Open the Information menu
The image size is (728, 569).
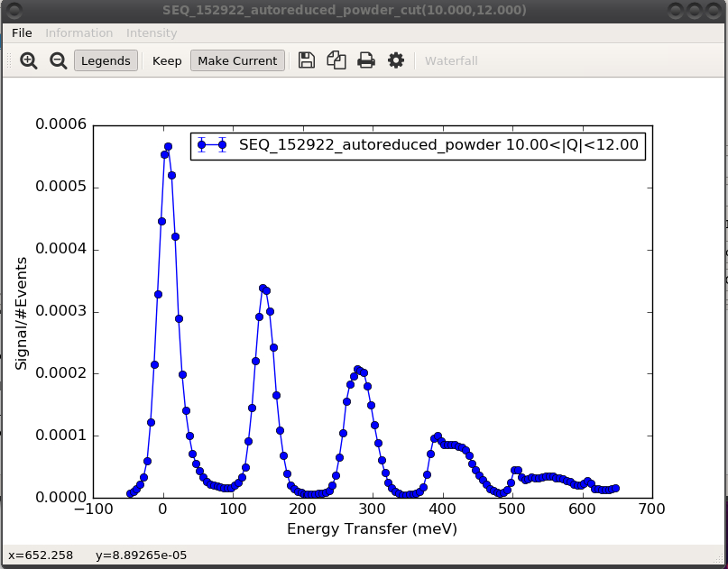click(79, 32)
